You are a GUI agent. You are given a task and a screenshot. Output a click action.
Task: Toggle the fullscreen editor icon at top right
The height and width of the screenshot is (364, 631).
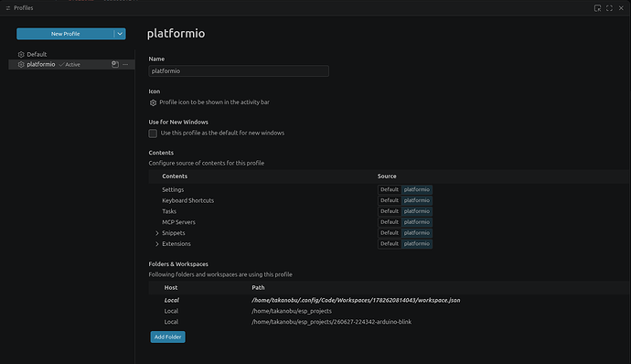(x=609, y=8)
